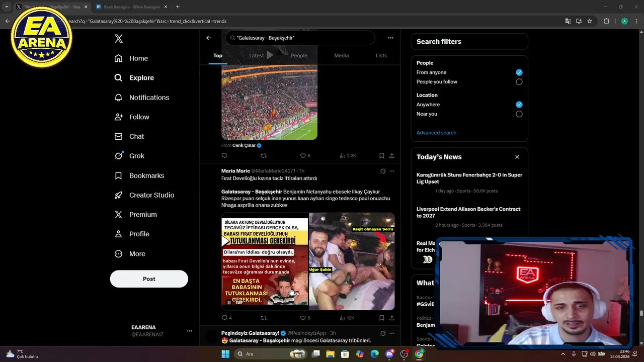Switch to the Top tab
644x362 pixels.
(218, 56)
